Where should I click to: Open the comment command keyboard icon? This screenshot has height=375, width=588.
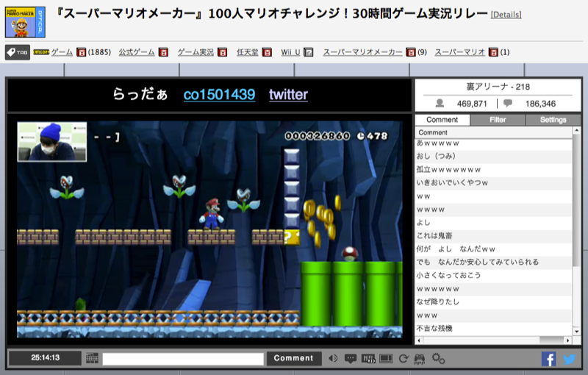92,358
